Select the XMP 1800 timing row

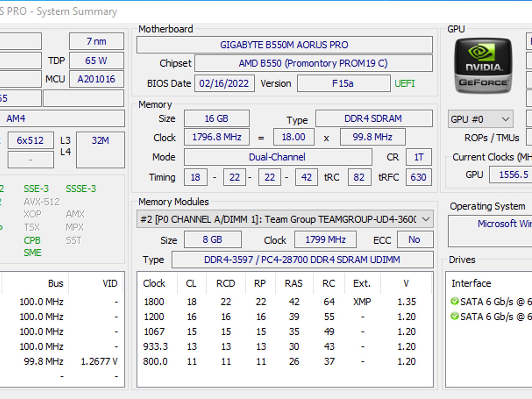285,302
